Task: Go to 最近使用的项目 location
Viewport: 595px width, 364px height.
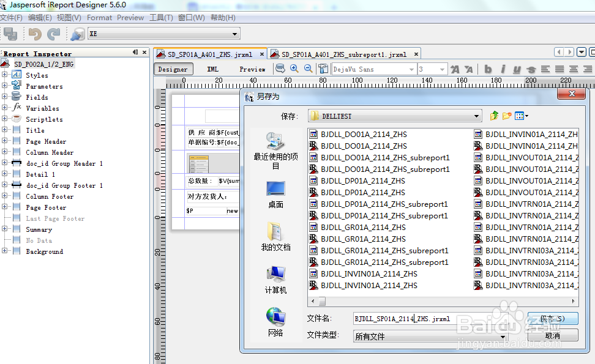Action: 275,150
